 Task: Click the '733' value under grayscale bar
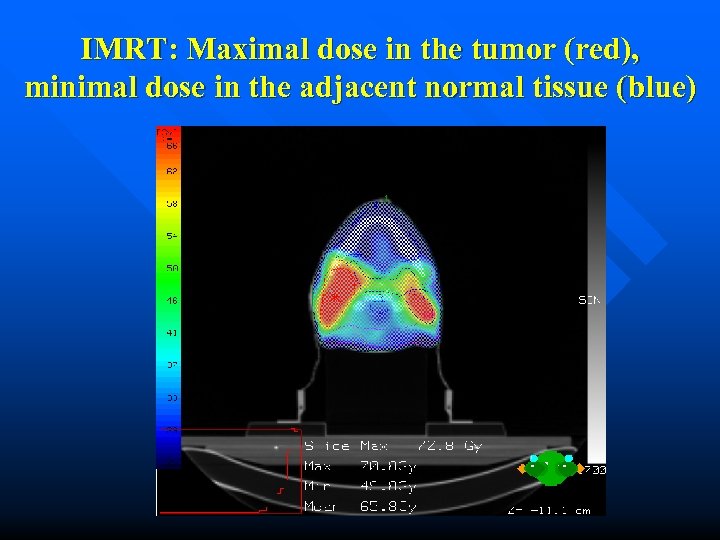[597, 469]
